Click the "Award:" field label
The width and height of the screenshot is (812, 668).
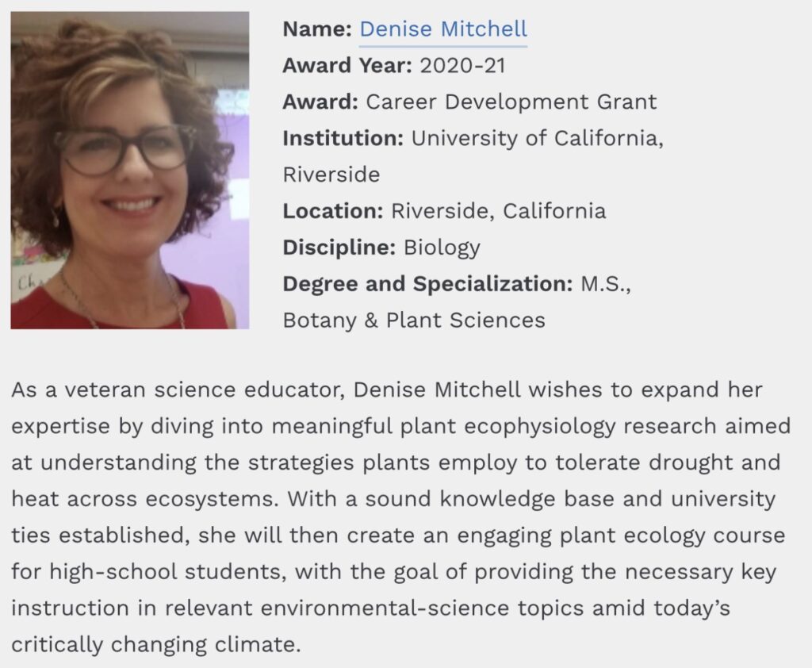click(320, 102)
